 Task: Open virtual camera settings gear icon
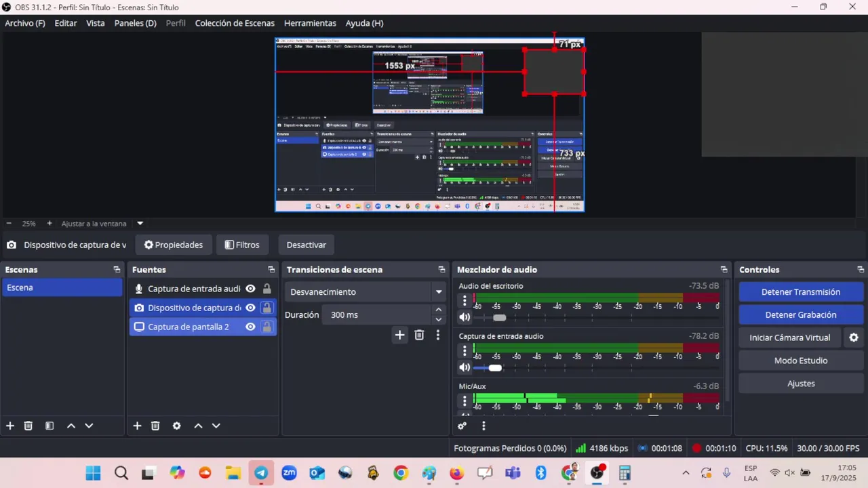click(x=854, y=338)
